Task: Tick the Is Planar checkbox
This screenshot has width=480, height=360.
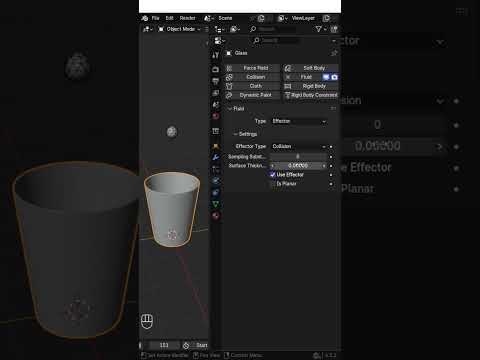Action: [273, 184]
